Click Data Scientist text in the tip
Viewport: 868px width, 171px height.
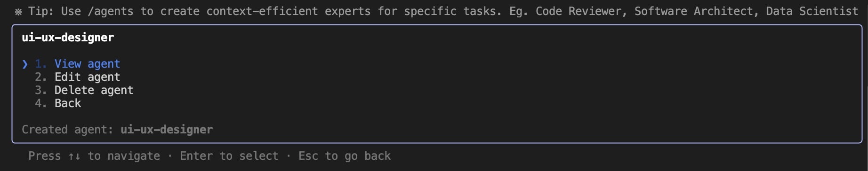(x=812, y=11)
